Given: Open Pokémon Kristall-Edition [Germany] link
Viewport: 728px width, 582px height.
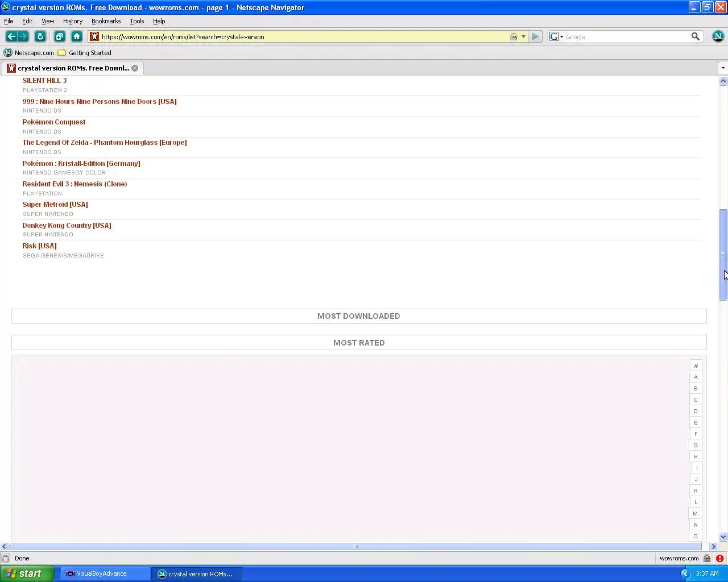Looking at the screenshot, I should pyautogui.click(x=81, y=164).
